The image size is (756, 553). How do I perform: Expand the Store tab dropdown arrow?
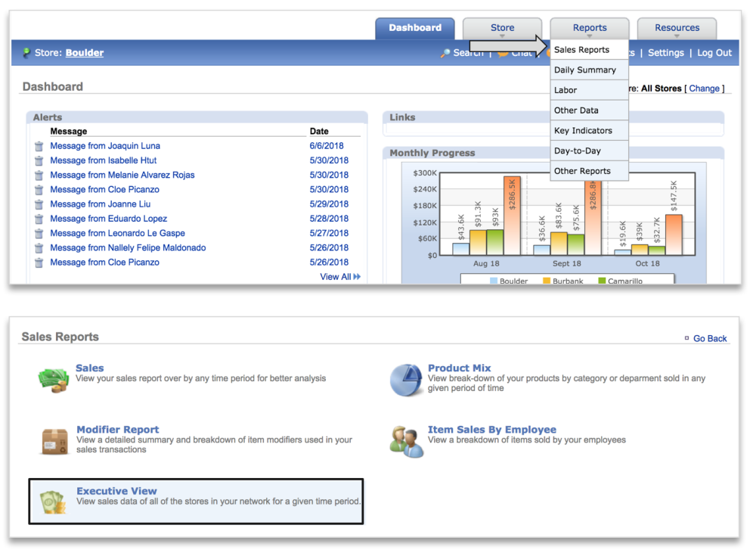click(x=502, y=34)
